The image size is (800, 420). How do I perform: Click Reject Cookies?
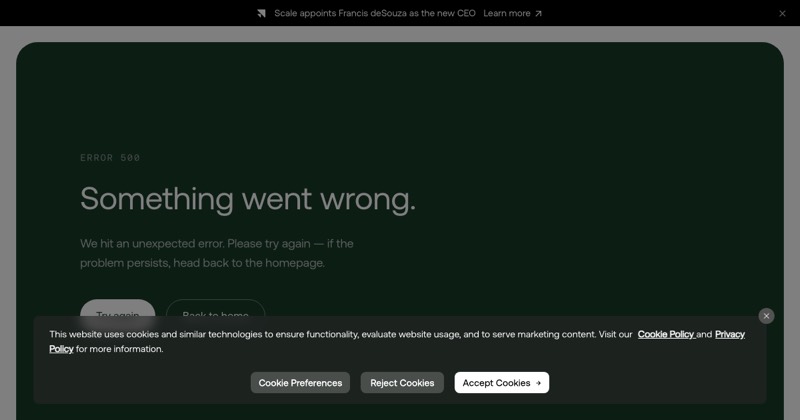[402, 383]
